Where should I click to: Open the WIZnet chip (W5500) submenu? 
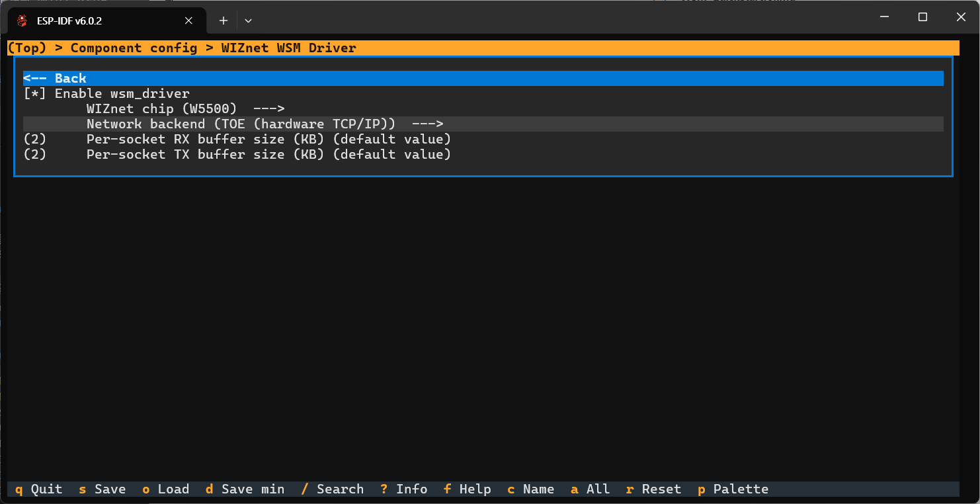[483, 108]
